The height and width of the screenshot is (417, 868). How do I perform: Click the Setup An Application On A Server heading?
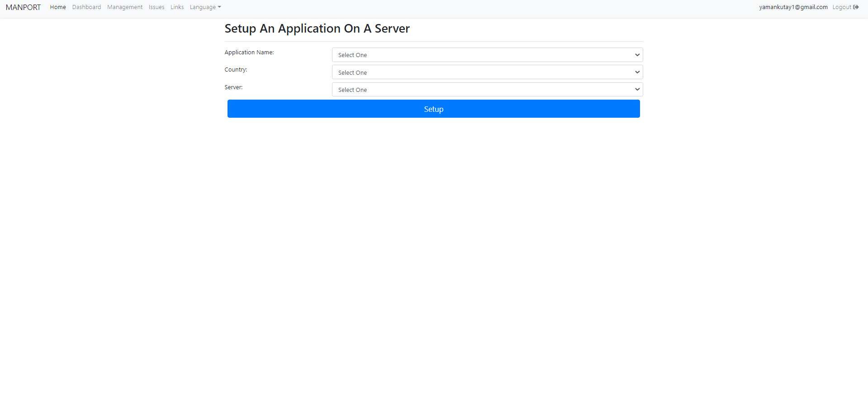pos(317,28)
